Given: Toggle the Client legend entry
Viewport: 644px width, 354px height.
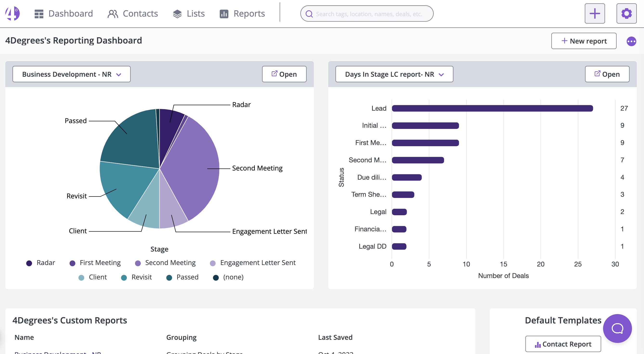Looking at the screenshot, I should pyautogui.click(x=92, y=277).
